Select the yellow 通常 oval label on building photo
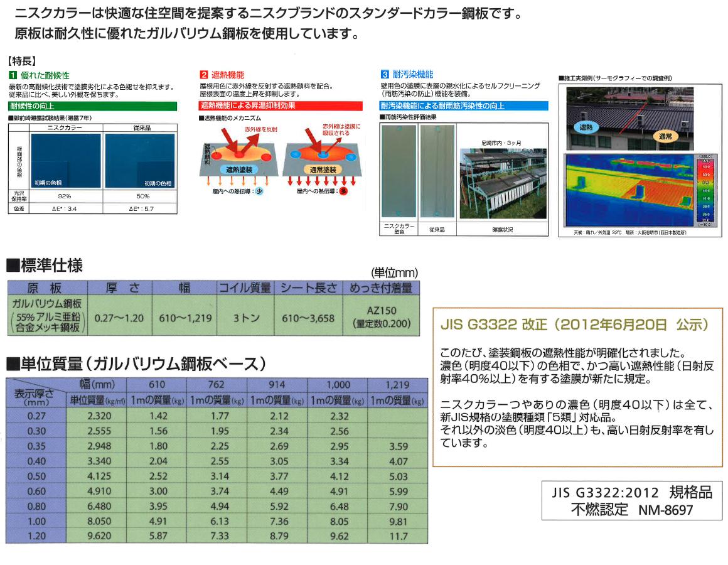 click(x=665, y=136)
